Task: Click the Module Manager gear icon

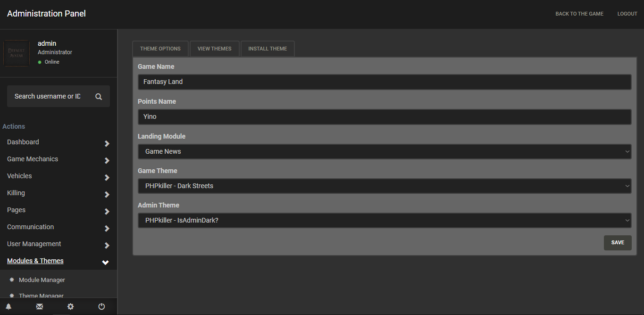Action: [x=12, y=280]
